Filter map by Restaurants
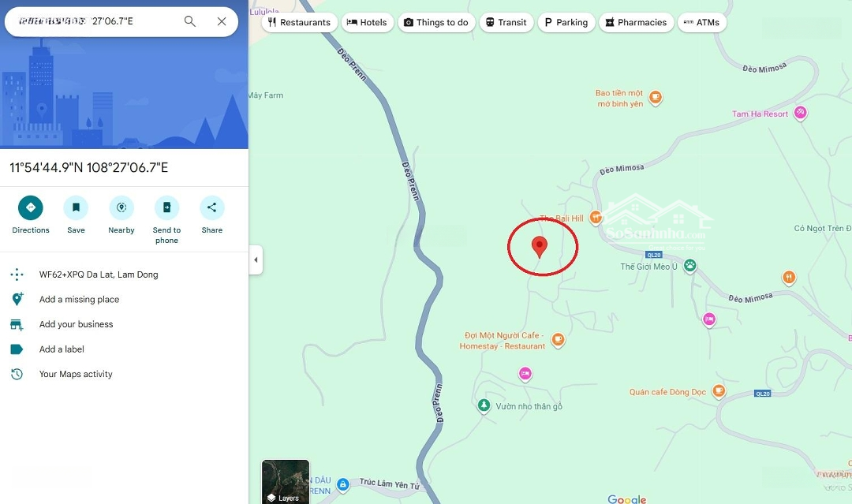 tap(300, 22)
